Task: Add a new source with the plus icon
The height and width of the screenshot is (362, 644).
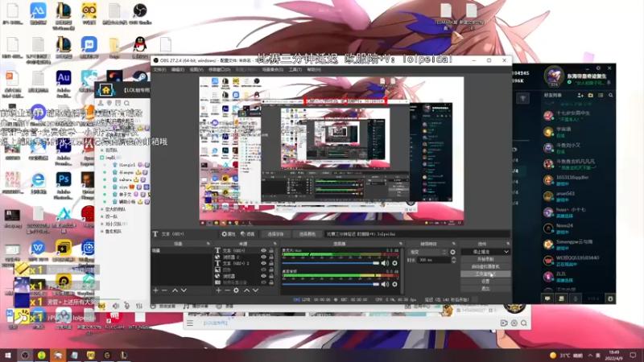Action: (218, 290)
